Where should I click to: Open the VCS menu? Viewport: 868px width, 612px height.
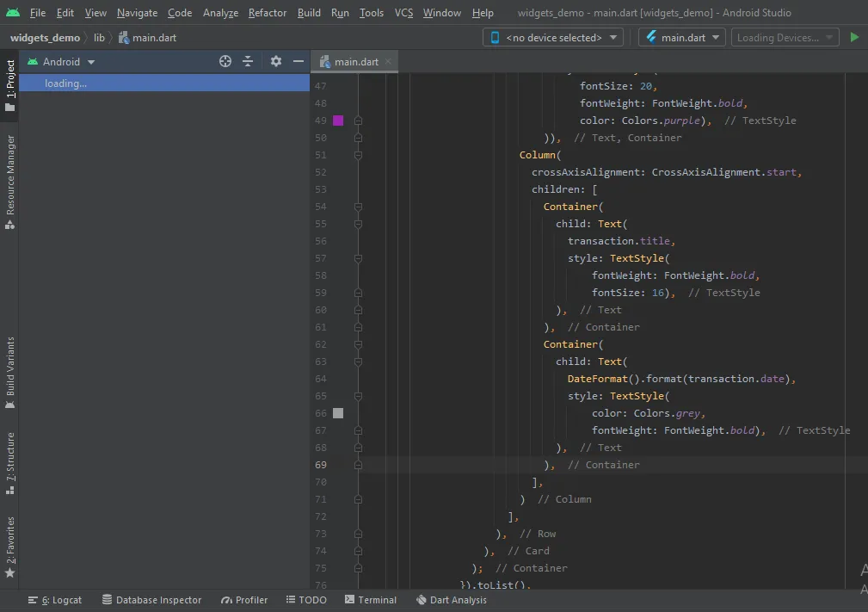tap(403, 13)
